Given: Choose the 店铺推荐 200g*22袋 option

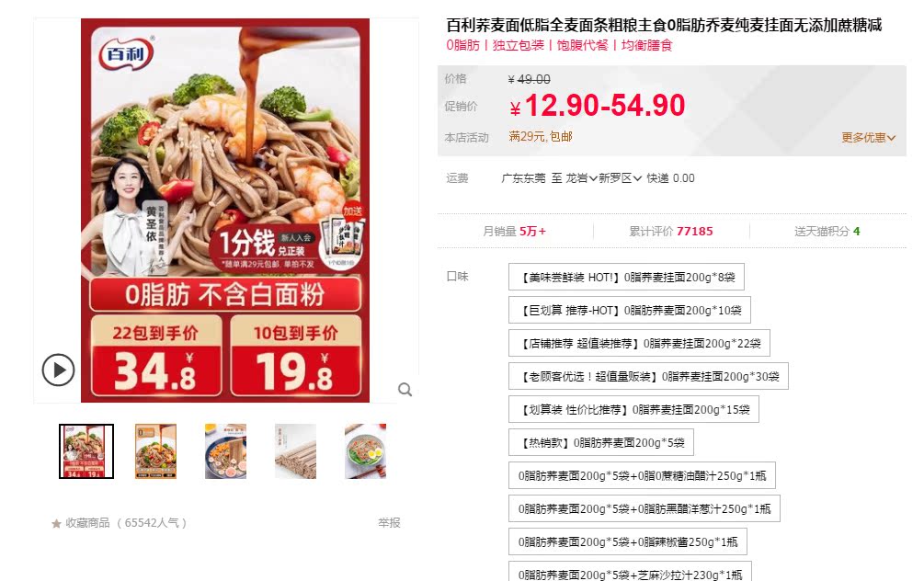Looking at the screenshot, I should pos(639,343).
